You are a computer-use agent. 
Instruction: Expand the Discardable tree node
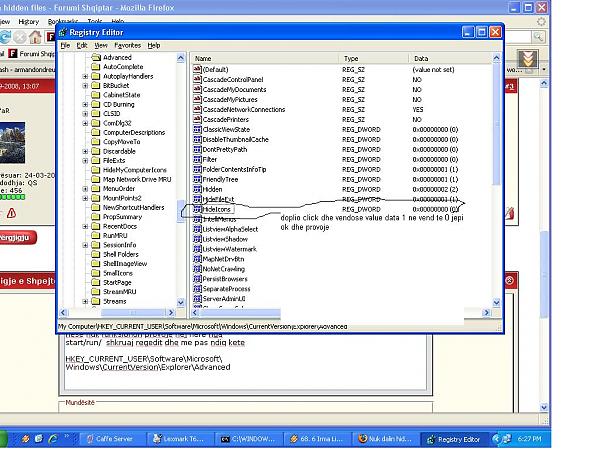coord(85,152)
